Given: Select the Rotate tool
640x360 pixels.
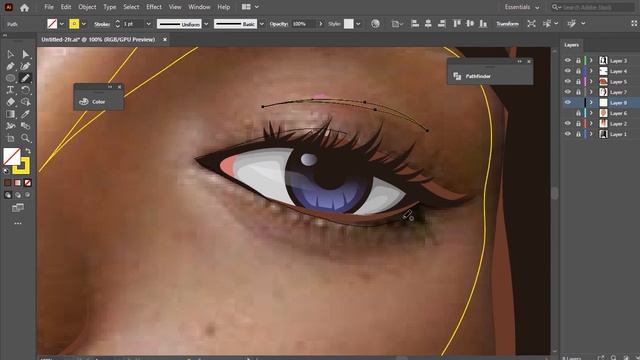Looking at the screenshot, I should click(26, 90).
